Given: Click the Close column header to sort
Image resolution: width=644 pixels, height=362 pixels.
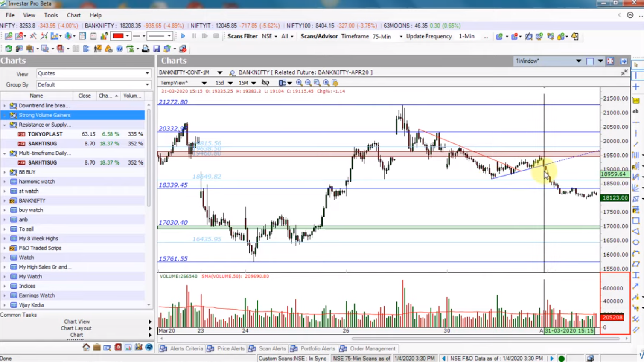Looking at the screenshot, I should coord(85,96).
